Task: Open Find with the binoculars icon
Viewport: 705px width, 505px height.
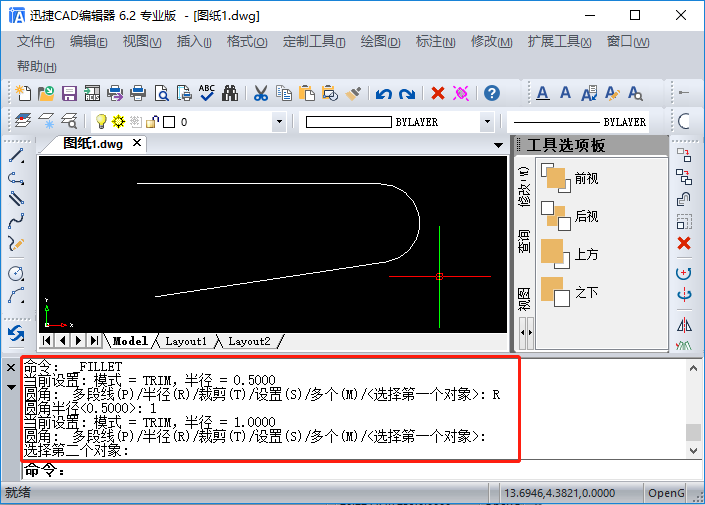Action: (x=230, y=94)
